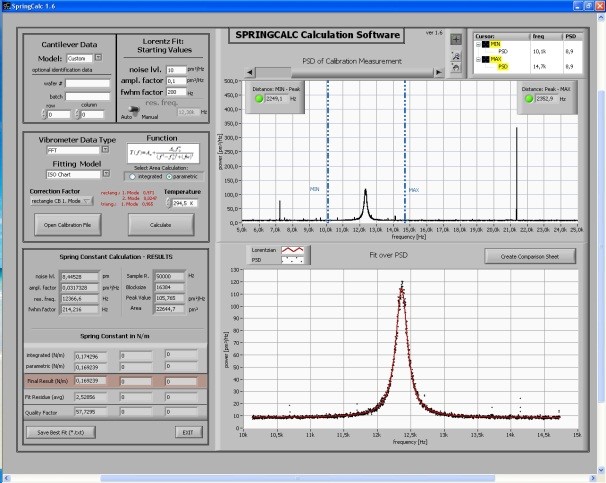Screen dimensions: 606x483
Task: Collapse the MAX cursor tree node
Action: pyautogui.click(x=478, y=60)
